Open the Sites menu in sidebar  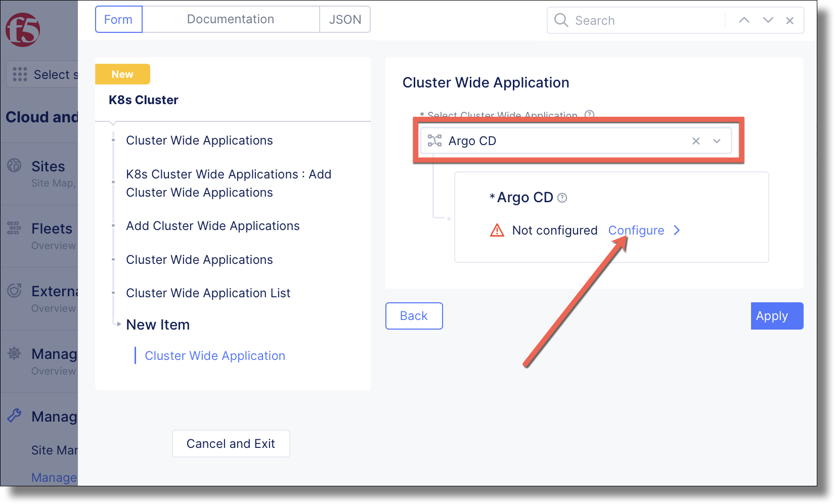(x=48, y=166)
